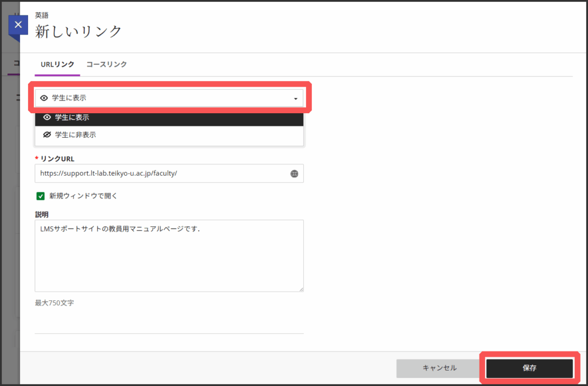The width and height of the screenshot is (588, 386).
Task: Click the eye icon beside highlighted 学生に表示 option
Action: (x=47, y=117)
